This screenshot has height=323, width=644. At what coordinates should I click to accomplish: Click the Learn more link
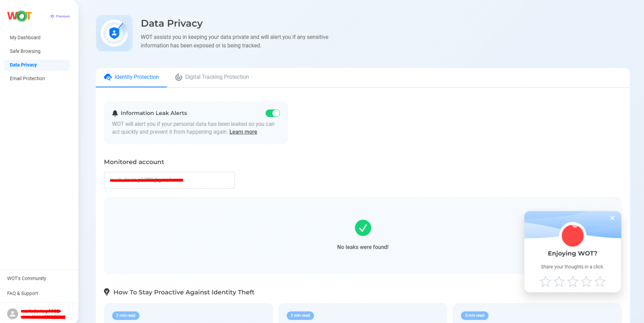(243, 132)
